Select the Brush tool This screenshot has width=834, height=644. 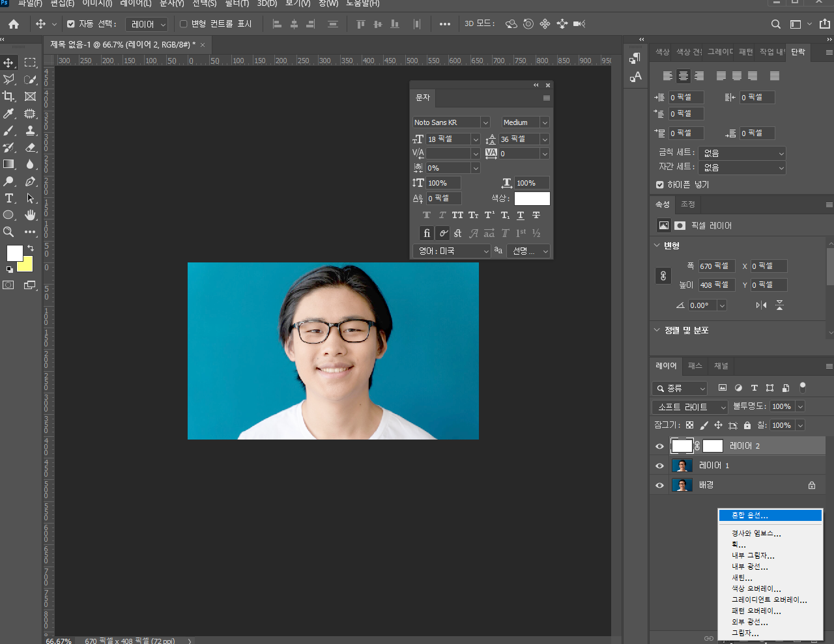(9, 130)
